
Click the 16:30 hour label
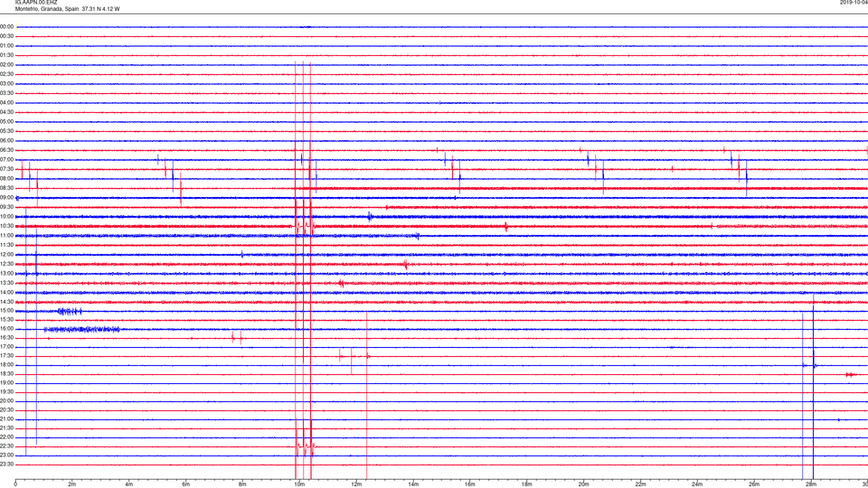pyautogui.click(x=6, y=337)
